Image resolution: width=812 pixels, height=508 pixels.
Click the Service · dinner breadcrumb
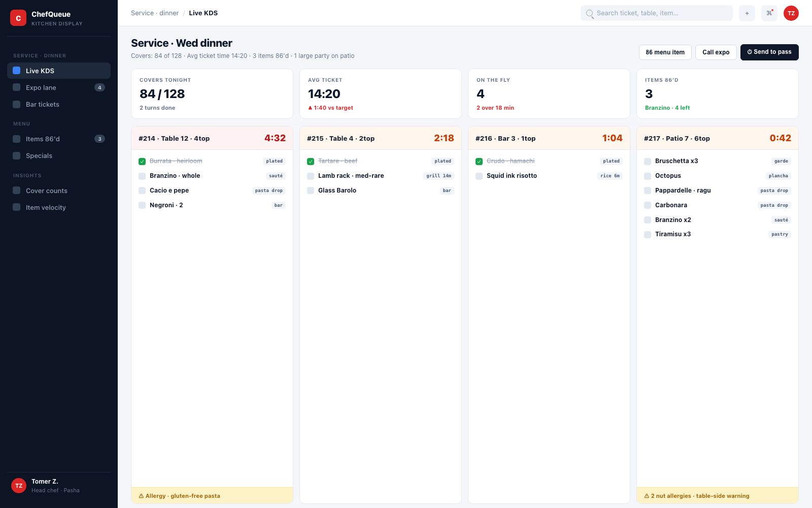tap(155, 13)
